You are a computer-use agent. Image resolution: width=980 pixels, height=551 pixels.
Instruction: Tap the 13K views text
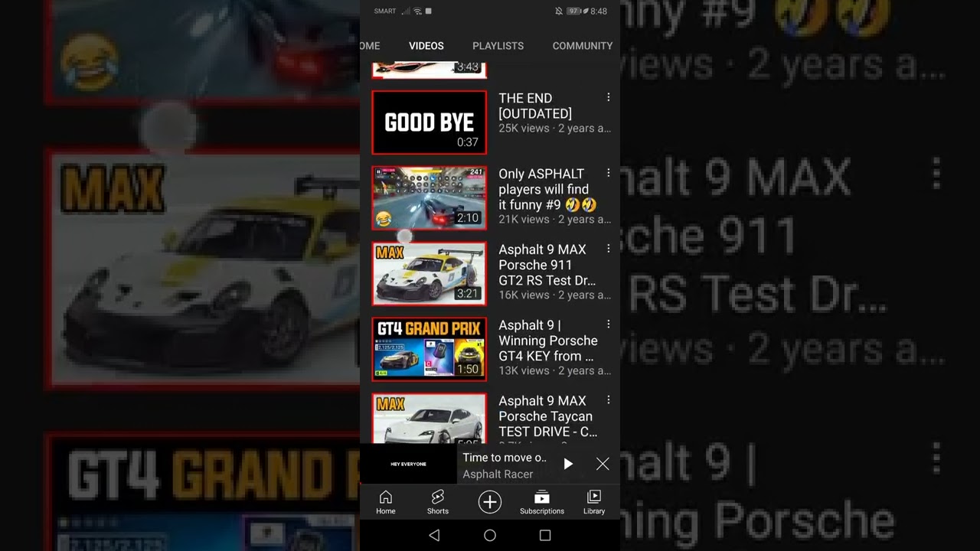524,371
